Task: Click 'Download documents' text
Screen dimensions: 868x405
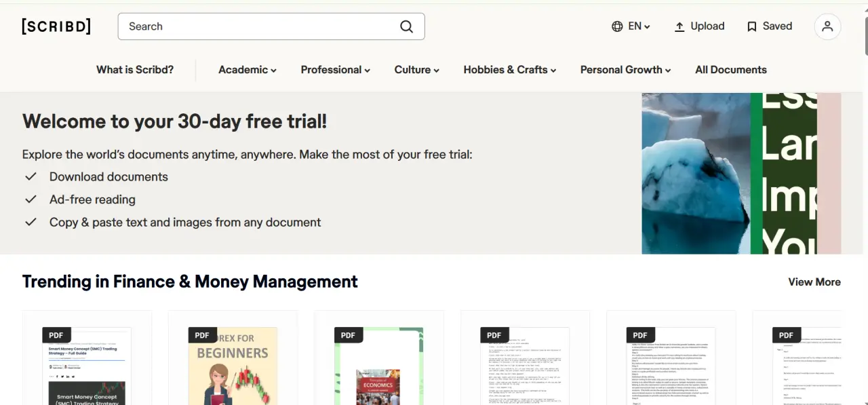Action: click(108, 176)
